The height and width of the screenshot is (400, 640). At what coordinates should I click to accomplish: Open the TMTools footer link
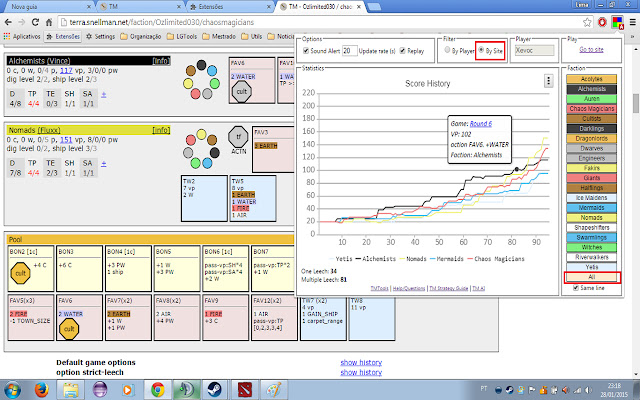point(380,288)
